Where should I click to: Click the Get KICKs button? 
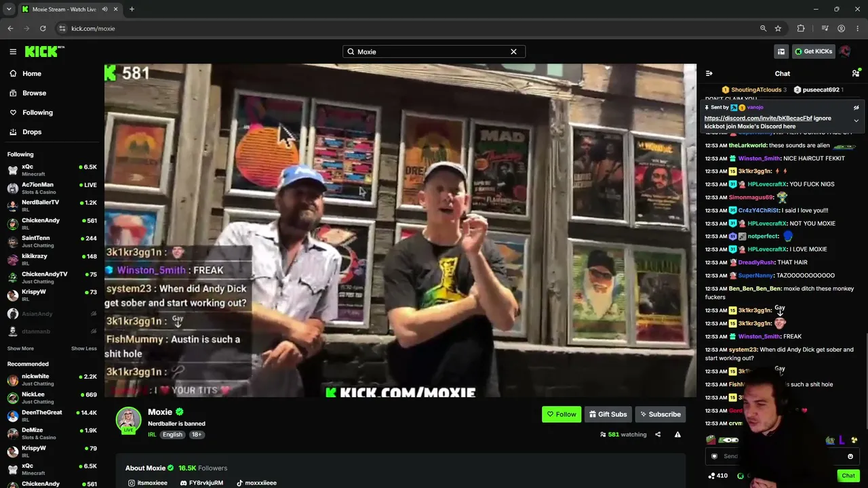[813, 52]
